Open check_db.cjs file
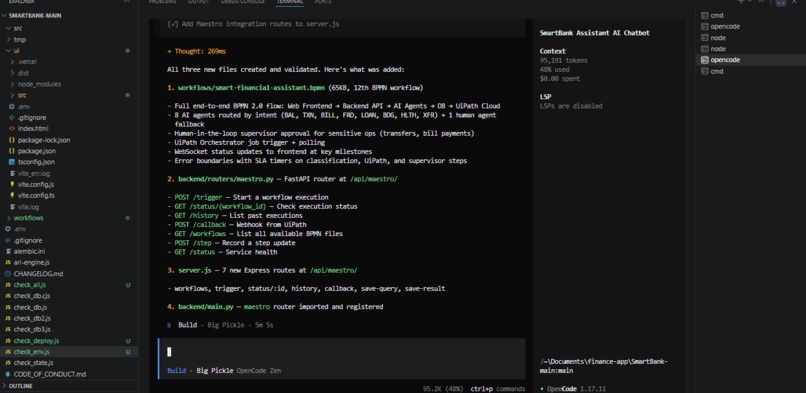Image resolution: width=806 pixels, height=393 pixels. click(x=31, y=296)
